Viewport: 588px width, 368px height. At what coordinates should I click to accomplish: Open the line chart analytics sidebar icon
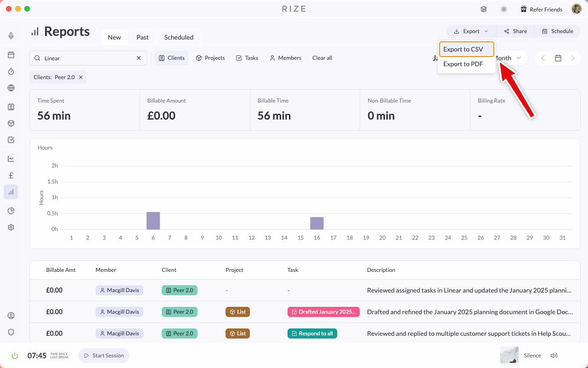pos(11,158)
